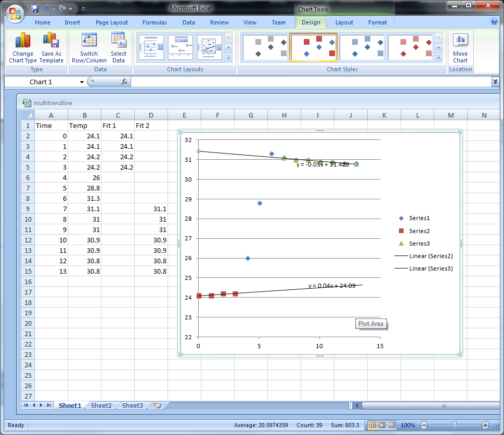Switch to Sheet2 tab

coord(101,405)
